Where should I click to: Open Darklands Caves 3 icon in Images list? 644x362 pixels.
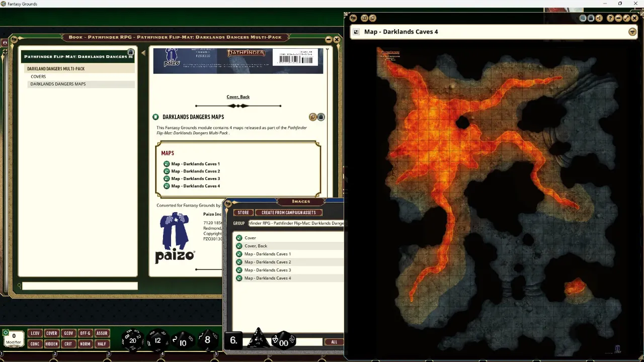tap(239, 270)
